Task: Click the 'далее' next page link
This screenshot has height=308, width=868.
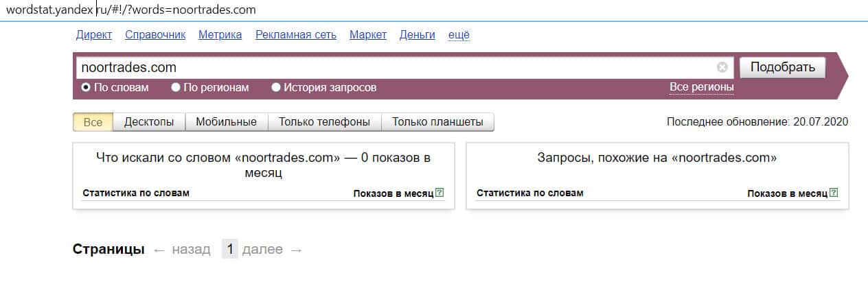Action: (x=262, y=250)
